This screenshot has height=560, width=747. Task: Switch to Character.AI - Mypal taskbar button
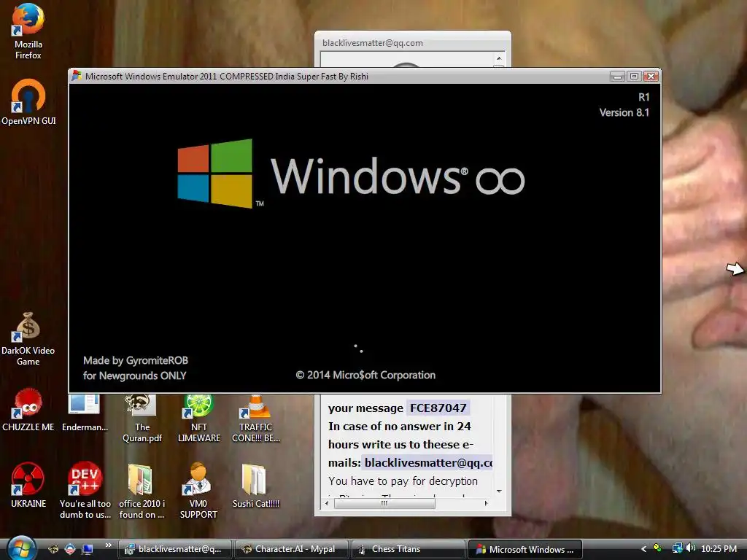(x=292, y=549)
